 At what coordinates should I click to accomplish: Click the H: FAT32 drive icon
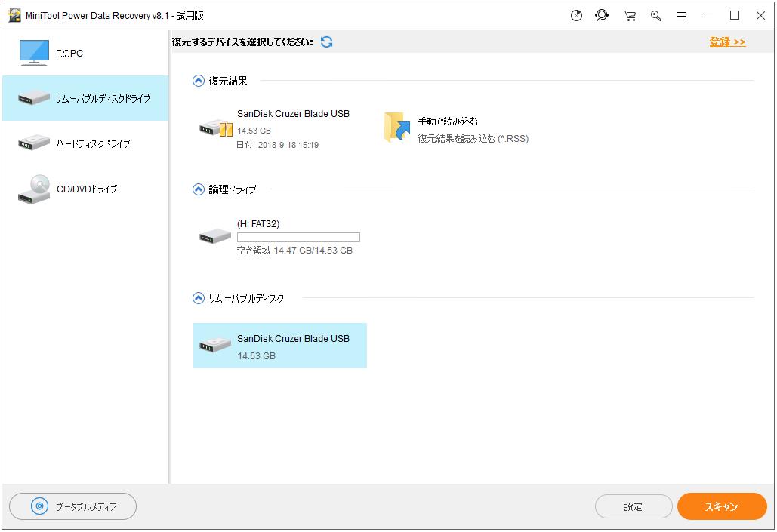click(x=215, y=236)
